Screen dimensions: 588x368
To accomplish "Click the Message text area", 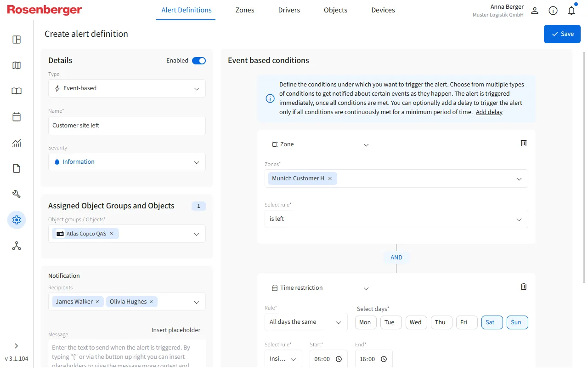I will point(127,354).
